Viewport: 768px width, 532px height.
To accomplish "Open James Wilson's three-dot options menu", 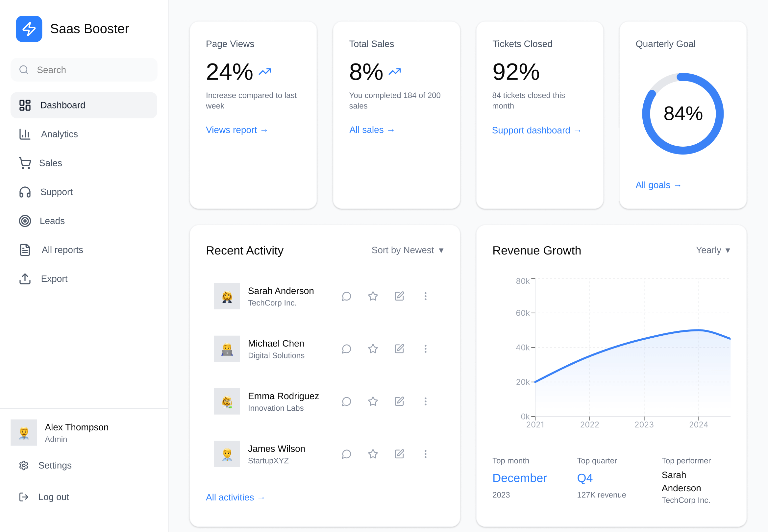I will click(x=425, y=454).
